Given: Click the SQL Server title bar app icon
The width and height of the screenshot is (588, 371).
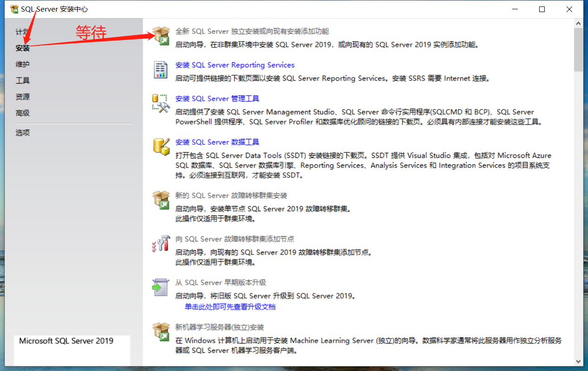Looking at the screenshot, I should coord(14,9).
